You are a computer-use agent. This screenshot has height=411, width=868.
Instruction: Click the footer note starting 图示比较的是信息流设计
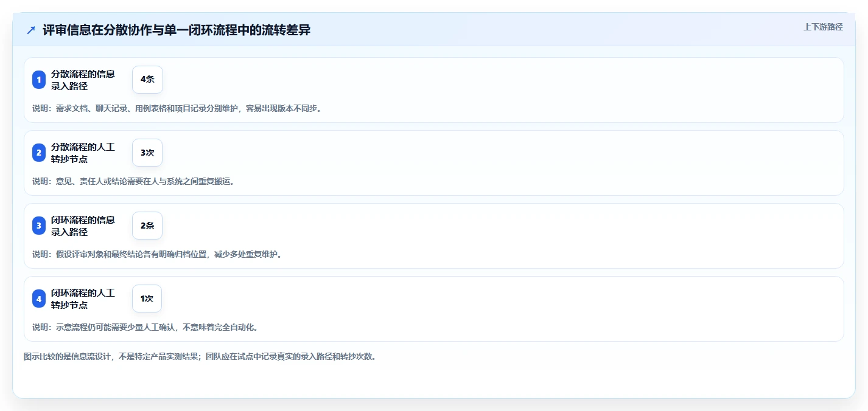(200, 356)
